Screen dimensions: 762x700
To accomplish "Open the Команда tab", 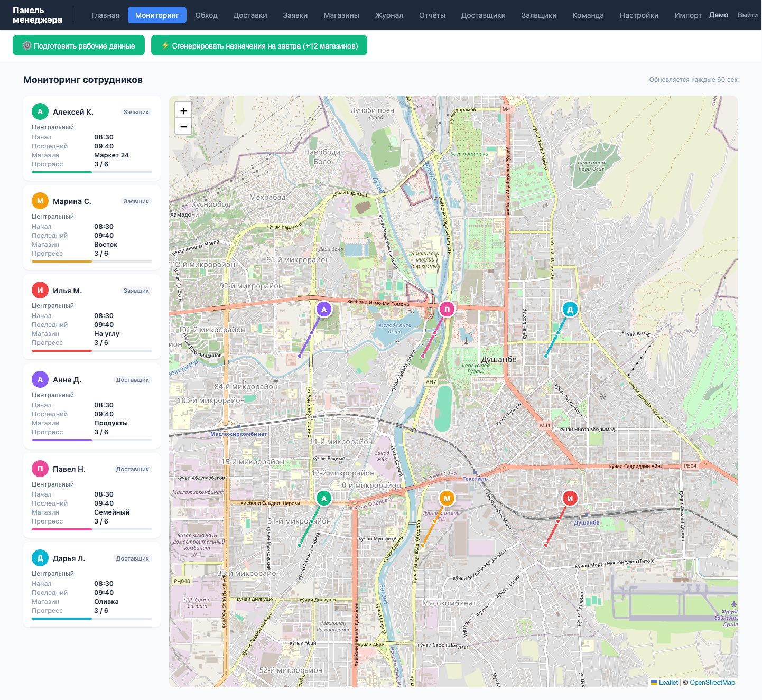I will pyautogui.click(x=588, y=15).
